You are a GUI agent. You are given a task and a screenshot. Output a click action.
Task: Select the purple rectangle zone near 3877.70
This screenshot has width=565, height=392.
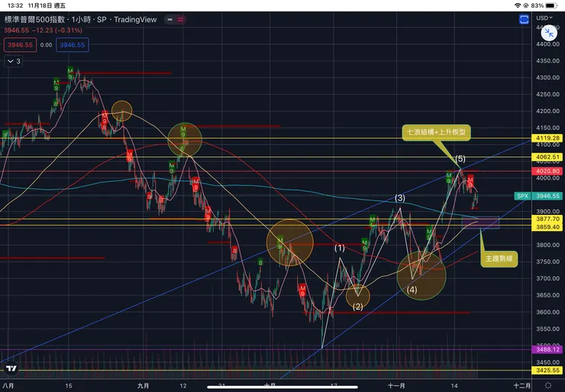click(480, 223)
